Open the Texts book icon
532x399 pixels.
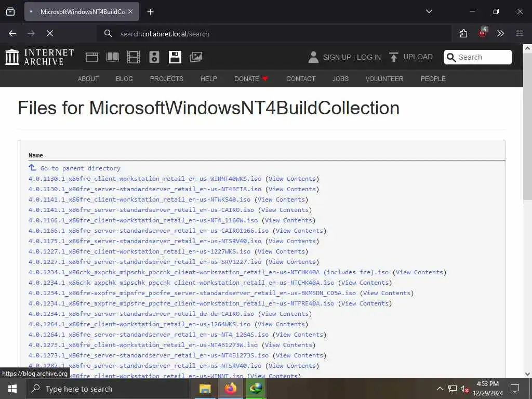(x=113, y=57)
